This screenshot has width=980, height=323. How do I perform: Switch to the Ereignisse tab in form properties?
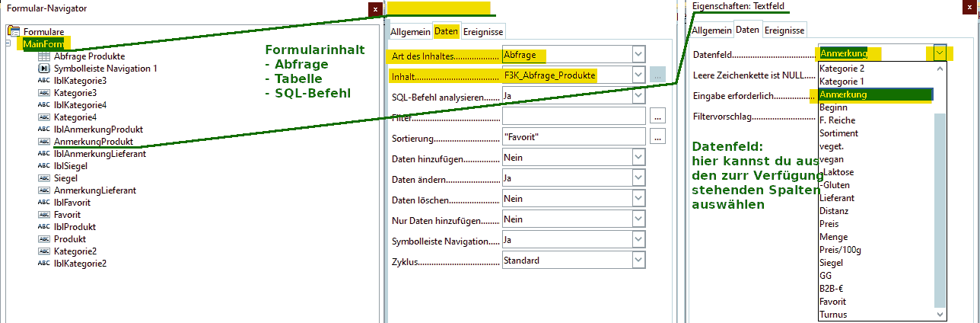(483, 31)
